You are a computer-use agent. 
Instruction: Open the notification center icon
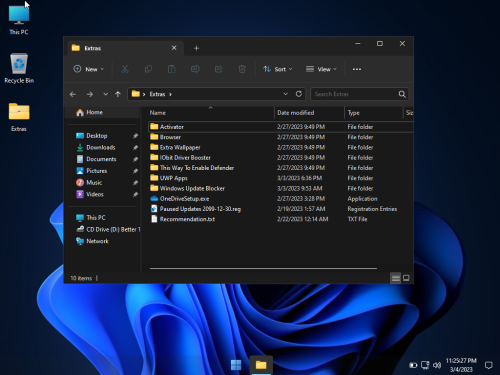488,365
